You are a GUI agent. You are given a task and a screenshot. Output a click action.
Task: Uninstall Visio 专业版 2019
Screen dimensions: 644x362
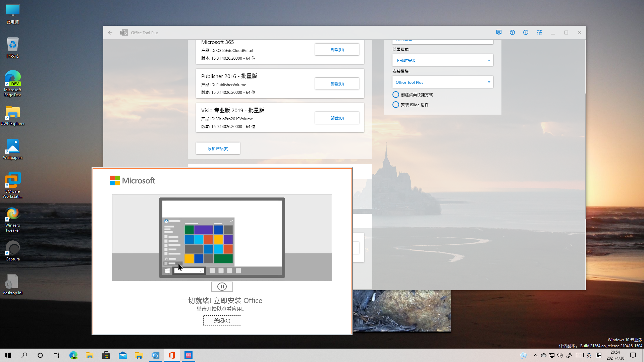pos(337,118)
